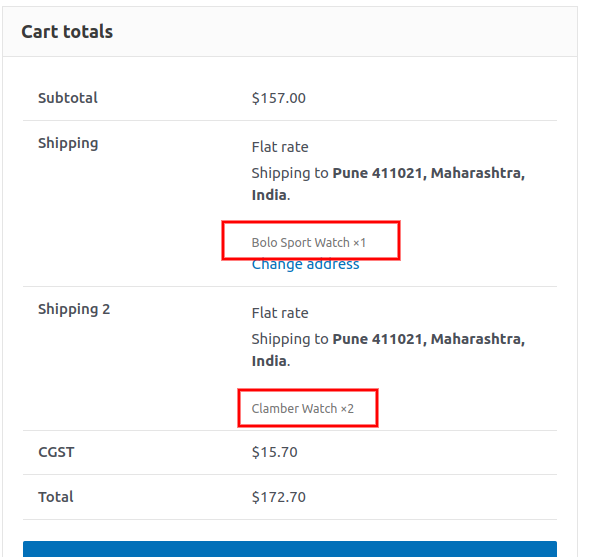Click the word India above Bolo Sport Watch

click(269, 195)
